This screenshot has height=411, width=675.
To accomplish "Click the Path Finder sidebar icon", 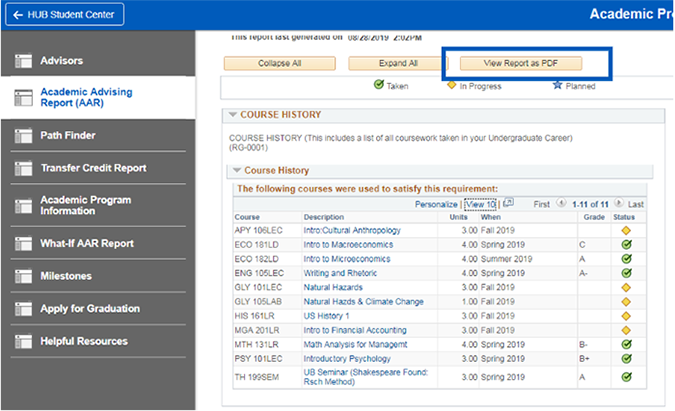I will click(x=23, y=135).
